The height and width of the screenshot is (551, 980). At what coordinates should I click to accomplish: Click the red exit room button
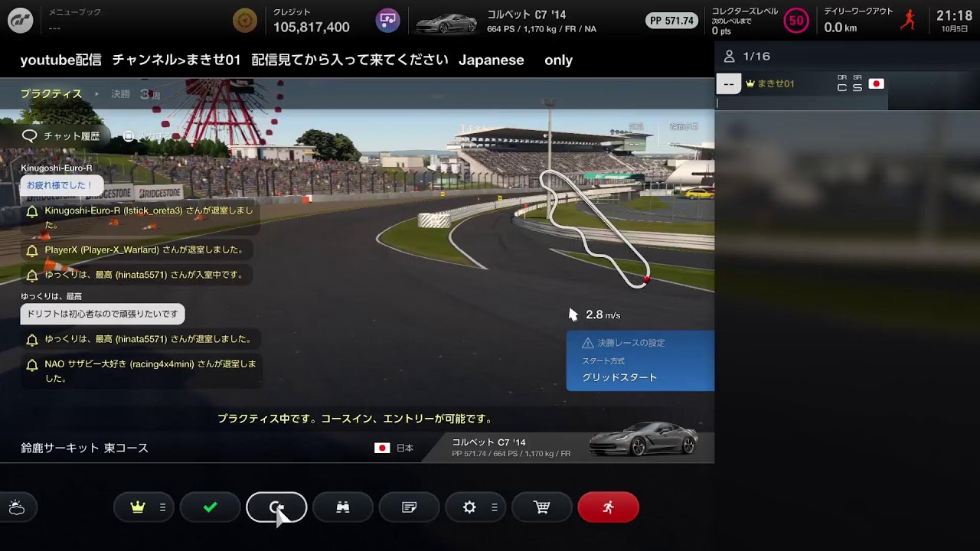click(608, 507)
